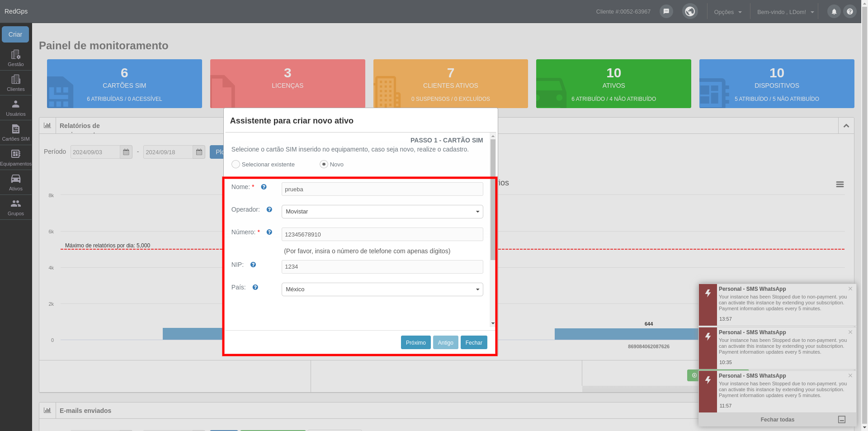
Task: Open the País dropdown showing México
Action: pyautogui.click(x=382, y=289)
